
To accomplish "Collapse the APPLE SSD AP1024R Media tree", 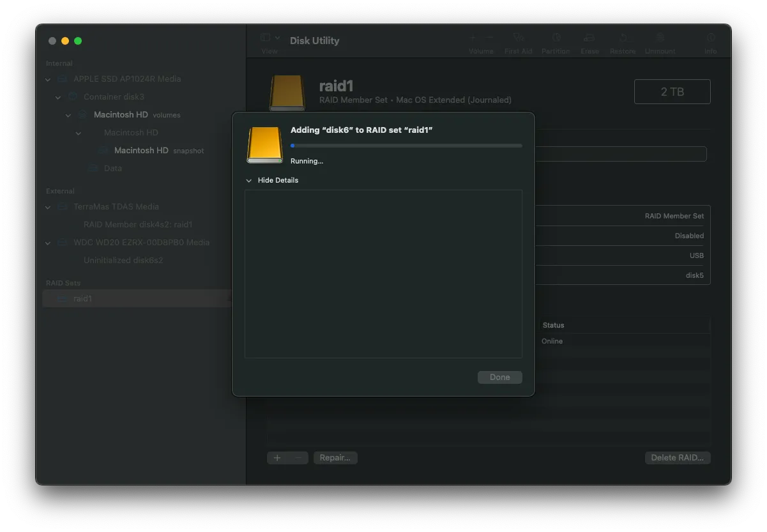I will [x=48, y=79].
